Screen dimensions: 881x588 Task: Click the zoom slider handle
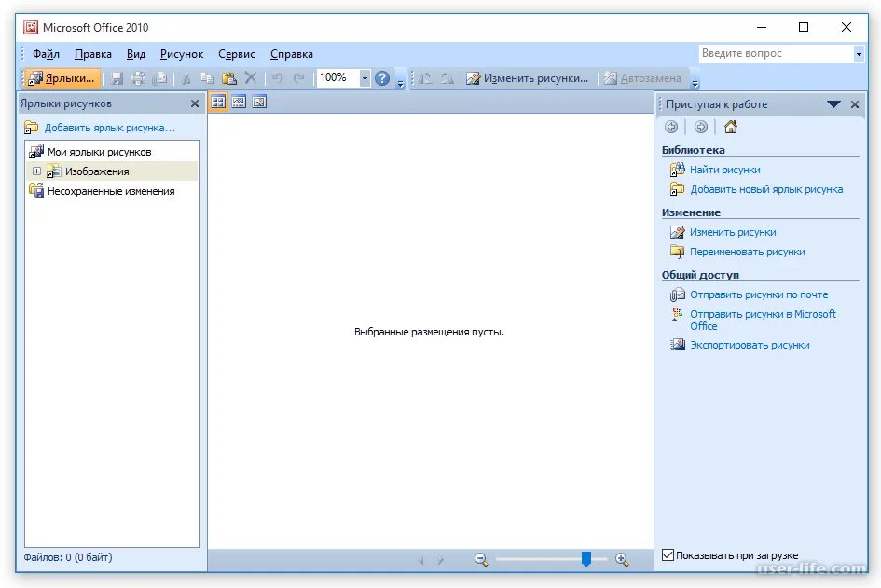[586, 559]
